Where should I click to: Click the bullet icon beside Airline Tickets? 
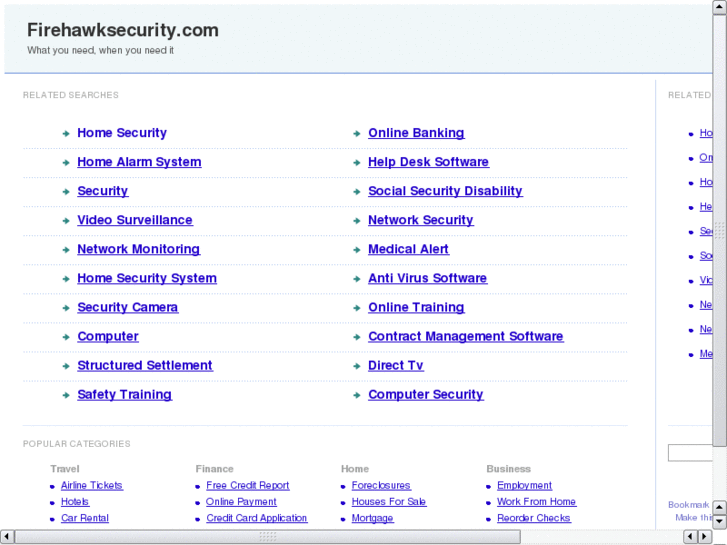[52, 486]
